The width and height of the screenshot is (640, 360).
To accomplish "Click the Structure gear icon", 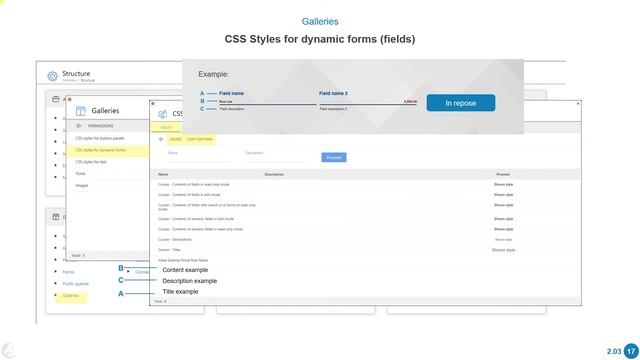I will (x=52, y=76).
